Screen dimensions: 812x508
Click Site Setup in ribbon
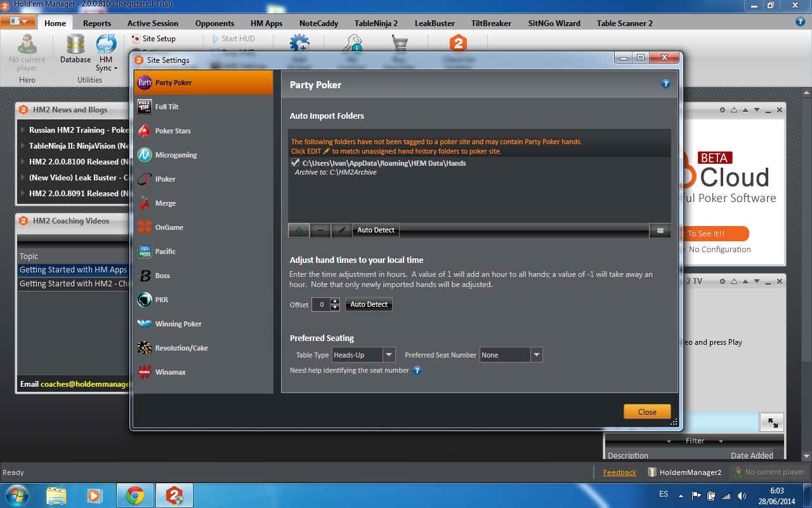coord(154,39)
